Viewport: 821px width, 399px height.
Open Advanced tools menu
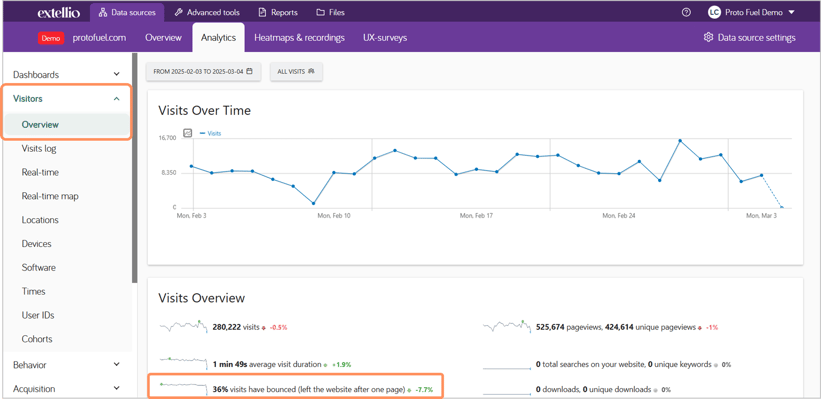207,12
